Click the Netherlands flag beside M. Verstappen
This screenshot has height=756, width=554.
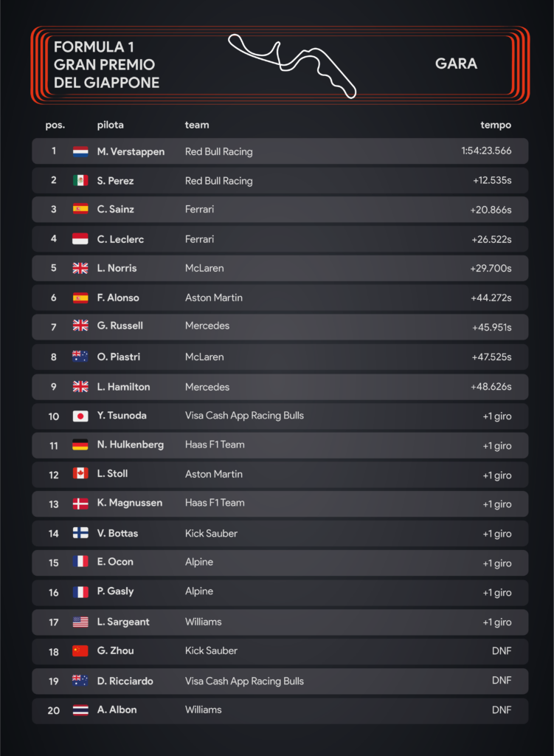[x=80, y=151]
